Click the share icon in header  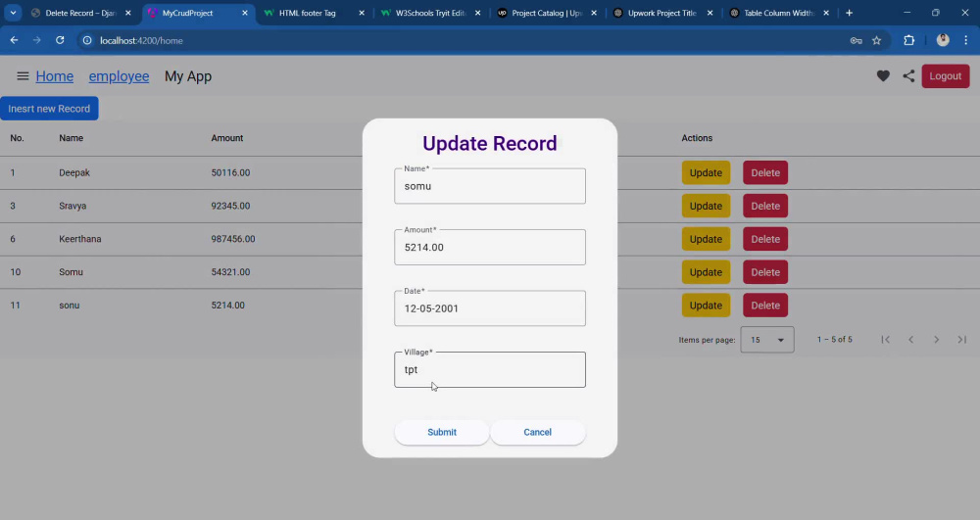(x=908, y=76)
